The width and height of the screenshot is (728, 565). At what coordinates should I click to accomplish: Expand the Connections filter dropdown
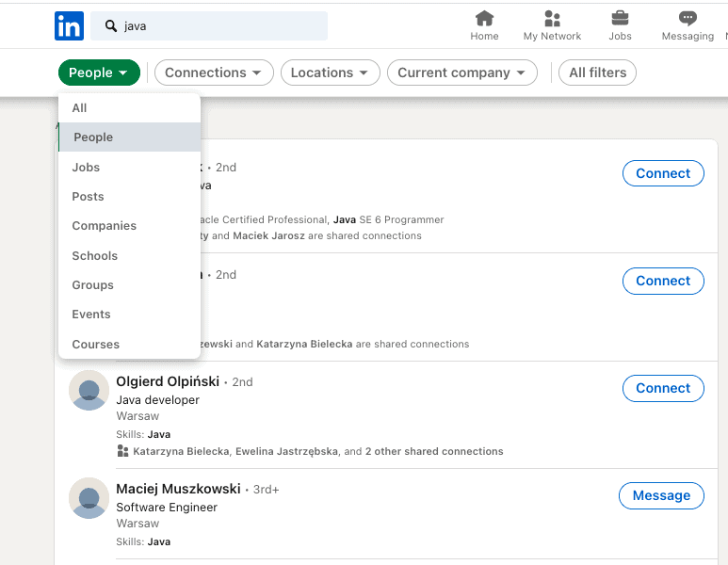coord(214,73)
